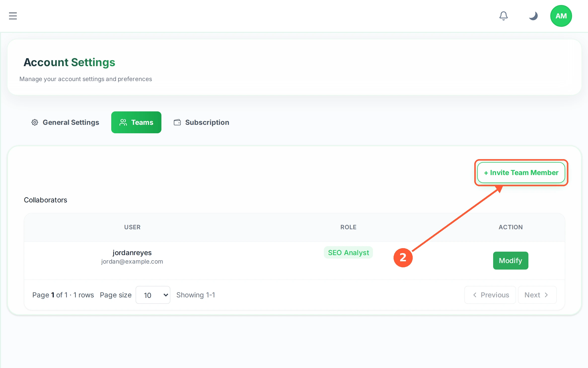
Task: Modify jordanreyes collaborator role
Action: pos(511,261)
